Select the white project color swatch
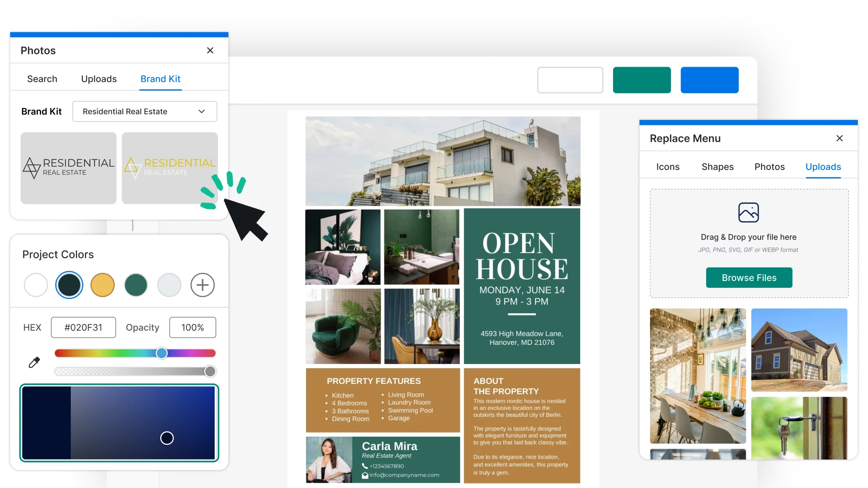The height and width of the screenshot is (488, 868). 36,285
